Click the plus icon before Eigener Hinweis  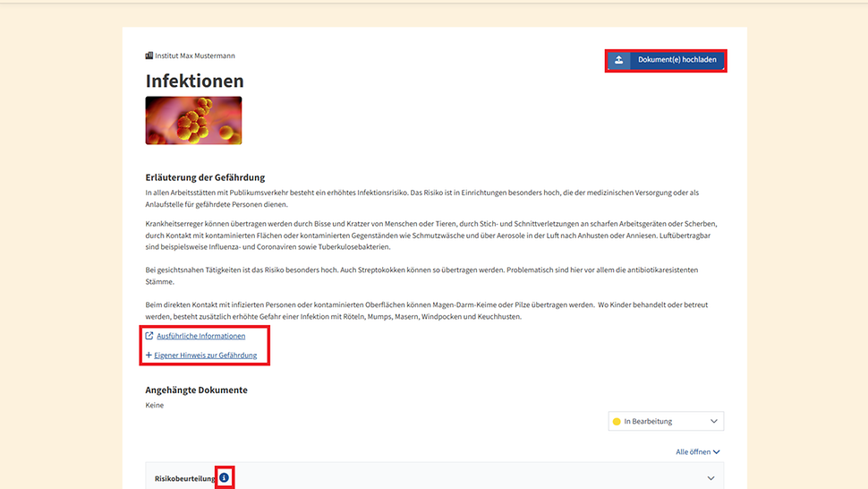(x=149, y=355)
